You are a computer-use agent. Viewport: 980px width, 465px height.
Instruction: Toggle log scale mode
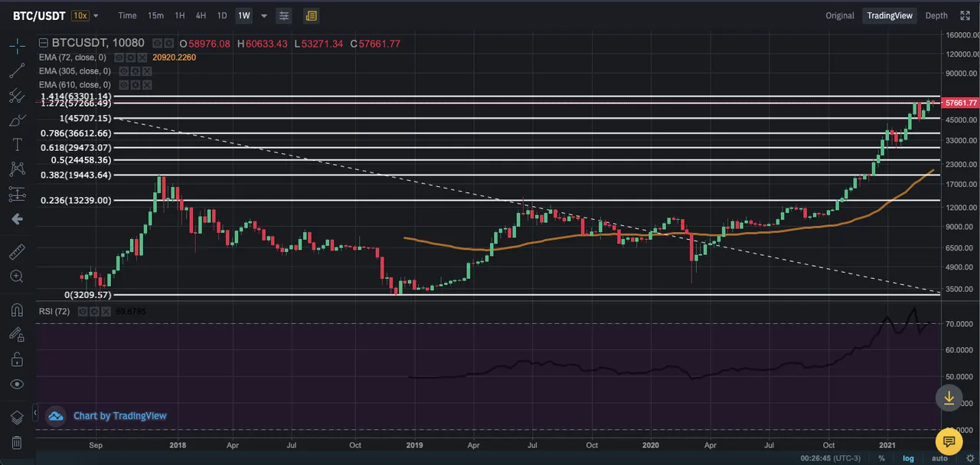click(x=908, y=458)
